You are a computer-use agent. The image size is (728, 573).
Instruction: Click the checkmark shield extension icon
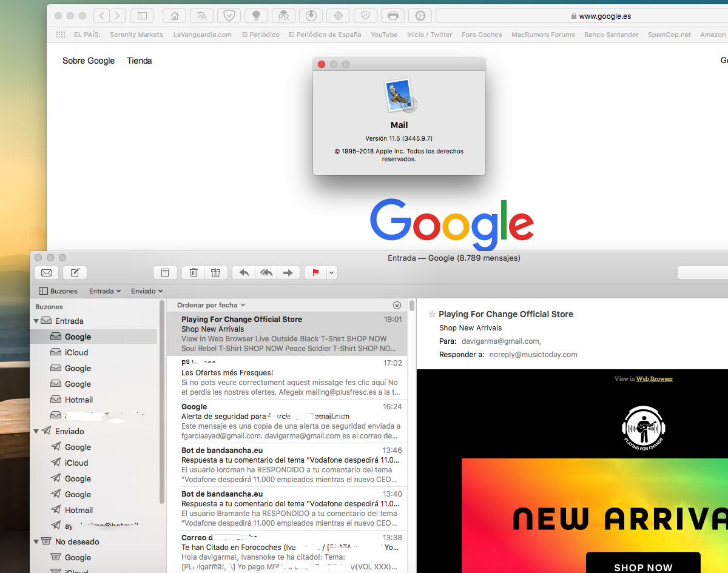pyautogui.click(x=229, y=16)
